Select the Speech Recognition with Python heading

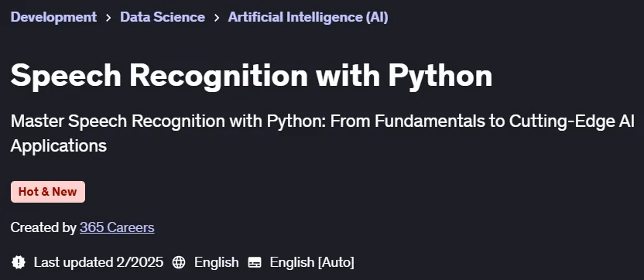pos(252,77)
